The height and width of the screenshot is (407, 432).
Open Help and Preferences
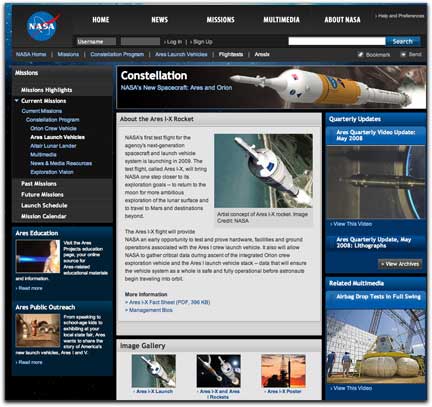pos(400,16)
